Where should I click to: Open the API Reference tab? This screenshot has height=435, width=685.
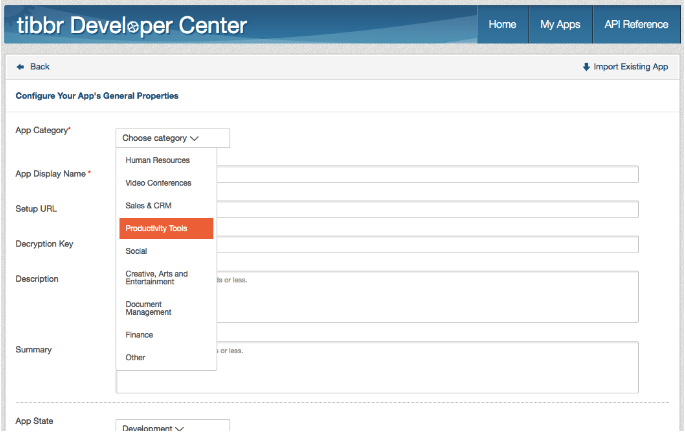click(x=636, y=24)
